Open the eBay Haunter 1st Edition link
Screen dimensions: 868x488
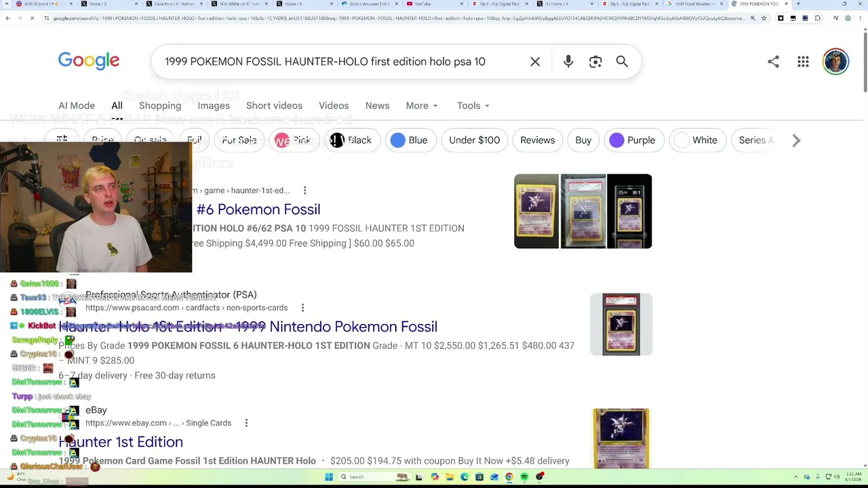[x=121, y=442]
